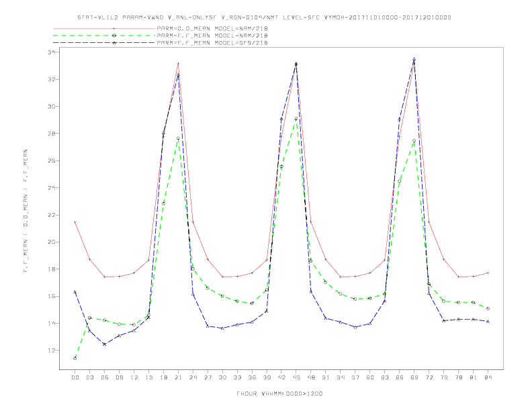This screenshot has height=411, width=532.
Task: Click x-axis tick label 75
Action: tap(444, 377)
